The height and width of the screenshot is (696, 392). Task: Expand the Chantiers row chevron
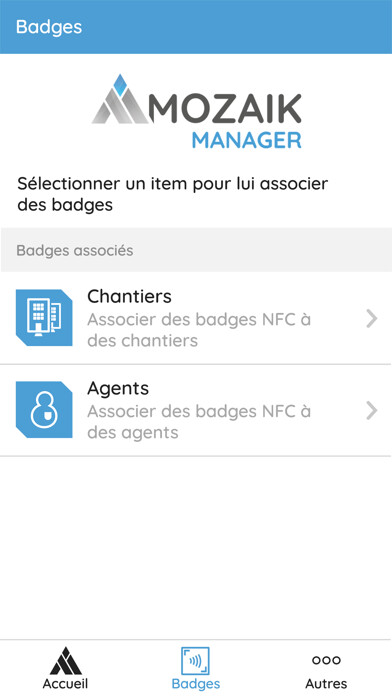coord(372,319)
